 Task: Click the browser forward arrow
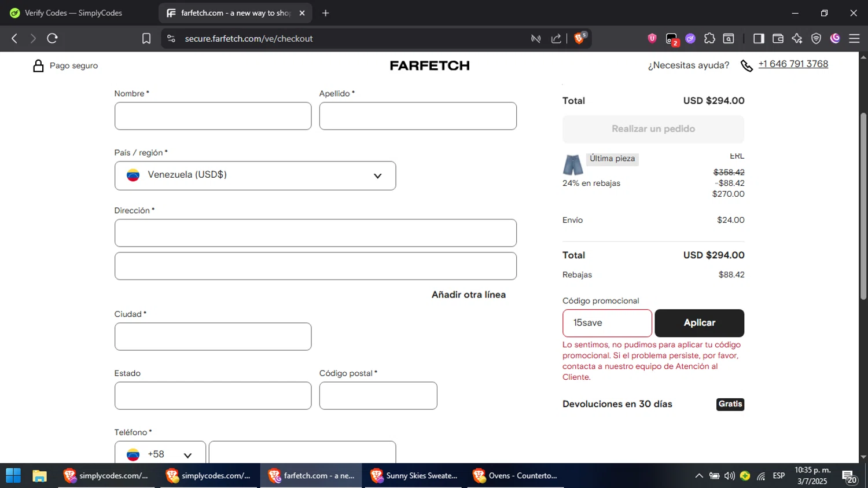click(33, 38)
